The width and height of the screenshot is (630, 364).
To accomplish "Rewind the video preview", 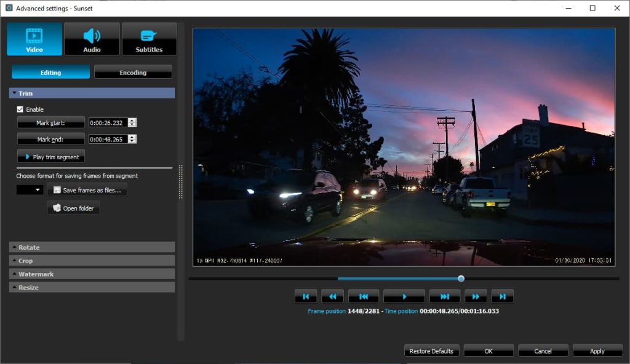I will click(x=332, y=296).
